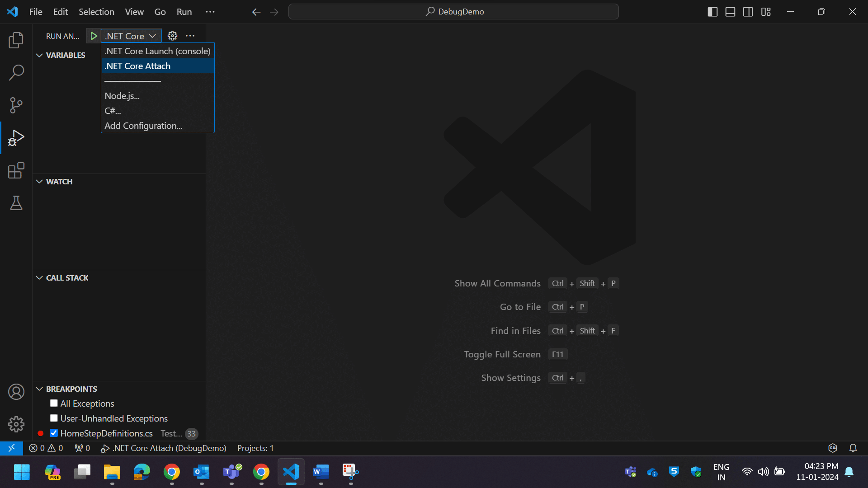Disable the HomeStepDefinitions.cs breakpoint checkbox

(54, 433)
